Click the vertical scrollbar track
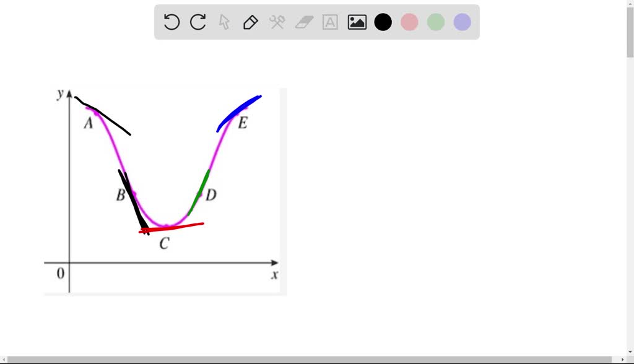 coord(628,186)
